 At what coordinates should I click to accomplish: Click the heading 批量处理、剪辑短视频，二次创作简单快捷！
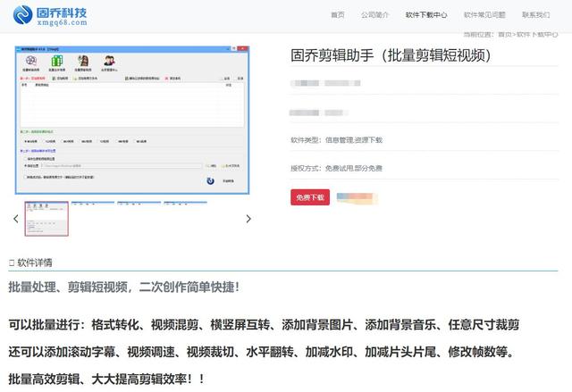(x=124, y=287)
